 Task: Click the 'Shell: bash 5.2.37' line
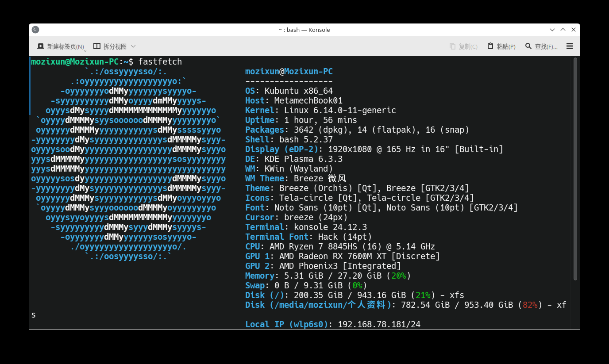pos(289,139)
